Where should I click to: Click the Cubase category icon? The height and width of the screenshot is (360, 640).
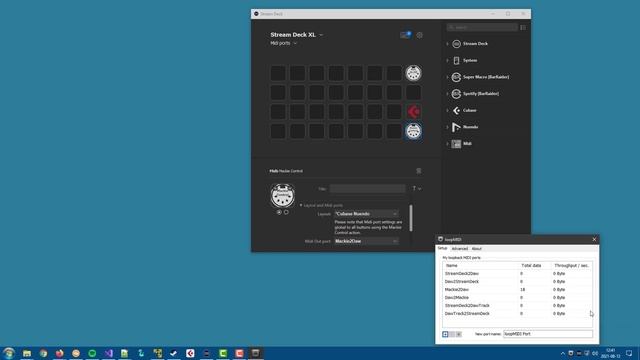(x=456, y=111)
